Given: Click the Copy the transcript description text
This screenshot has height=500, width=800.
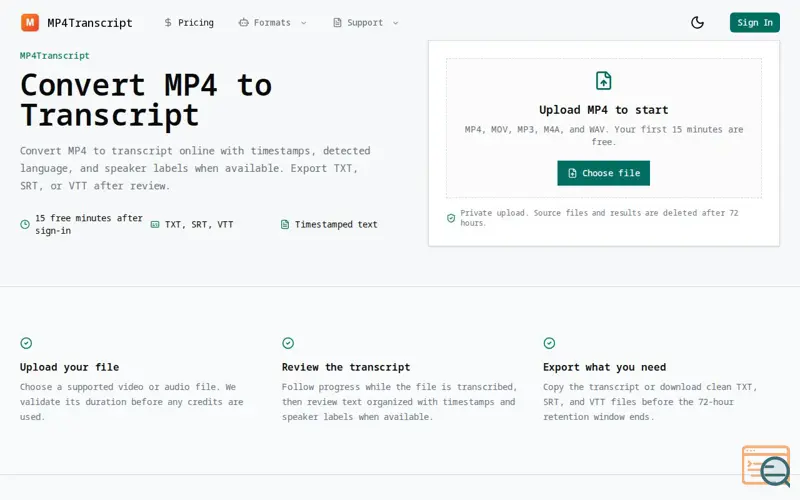Looking at the screenshot, I should tap(650, 402).
